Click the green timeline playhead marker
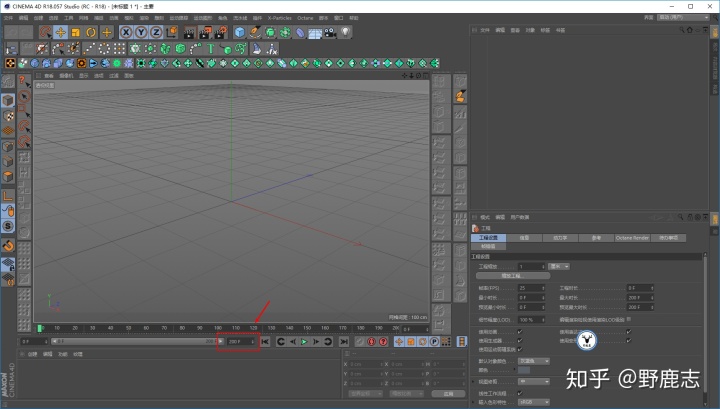The width and height of the screenshot is (720, 409). [x=40, y=328]
